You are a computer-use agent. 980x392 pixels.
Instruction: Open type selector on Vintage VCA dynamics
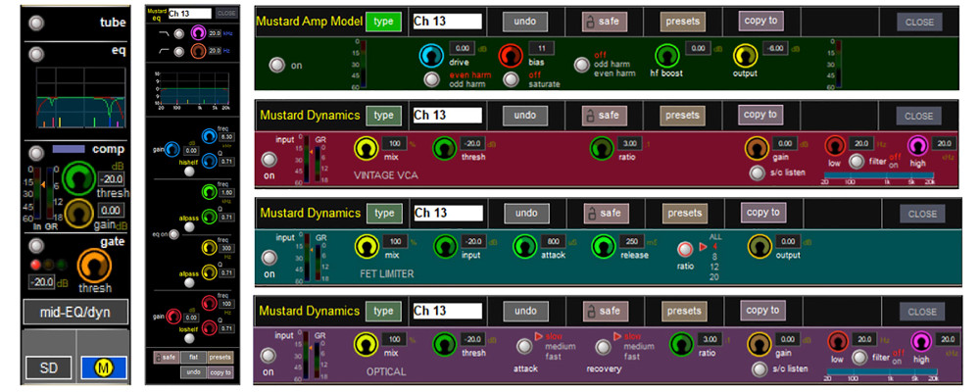384,116
